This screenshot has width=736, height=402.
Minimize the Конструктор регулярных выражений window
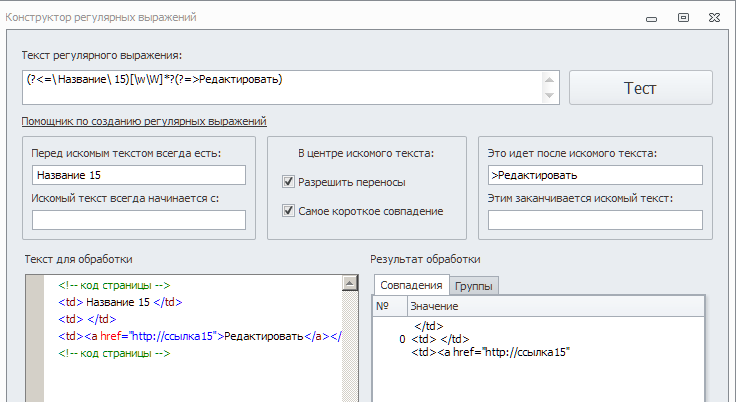pos(651,17)
